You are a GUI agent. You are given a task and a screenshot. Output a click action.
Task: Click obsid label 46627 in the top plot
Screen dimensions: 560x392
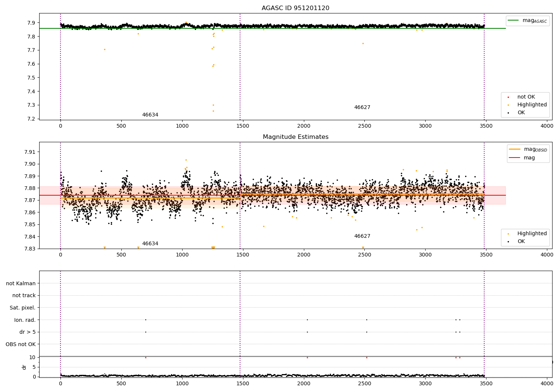click(362, 108)
